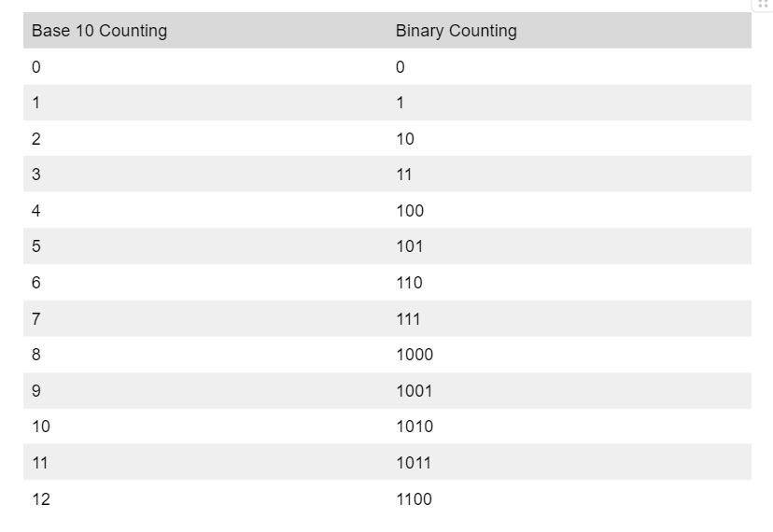Click the drag handle dots icon
This screenshot has height=532, width=773.
tap(763, 5)
